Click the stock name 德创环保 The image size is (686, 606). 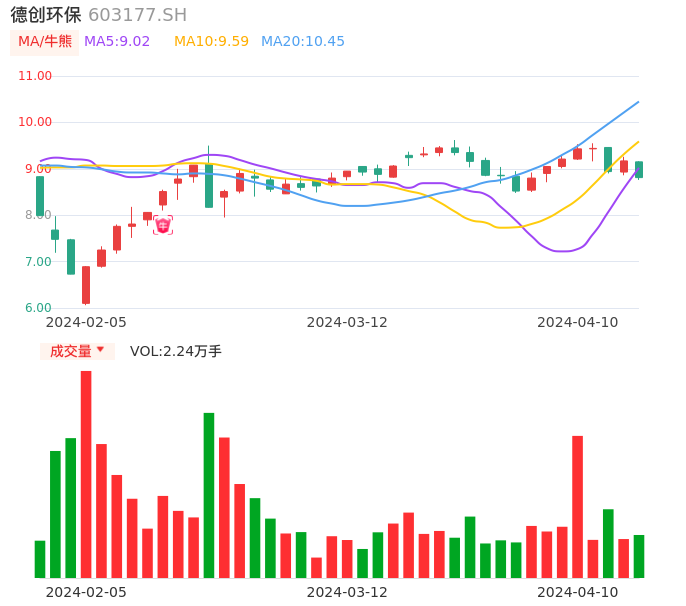pos(45,15)
